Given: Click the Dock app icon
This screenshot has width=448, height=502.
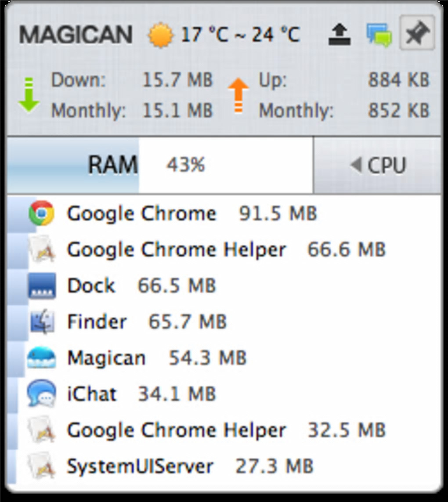Looking at the screenshot, I should point(42,286).
